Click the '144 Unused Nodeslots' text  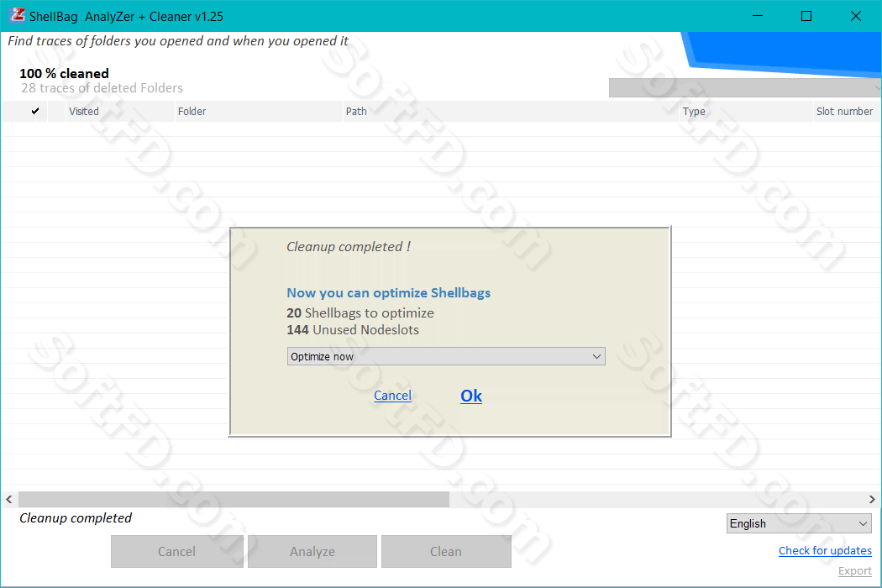pyautogui.click(x=353, y=330)
